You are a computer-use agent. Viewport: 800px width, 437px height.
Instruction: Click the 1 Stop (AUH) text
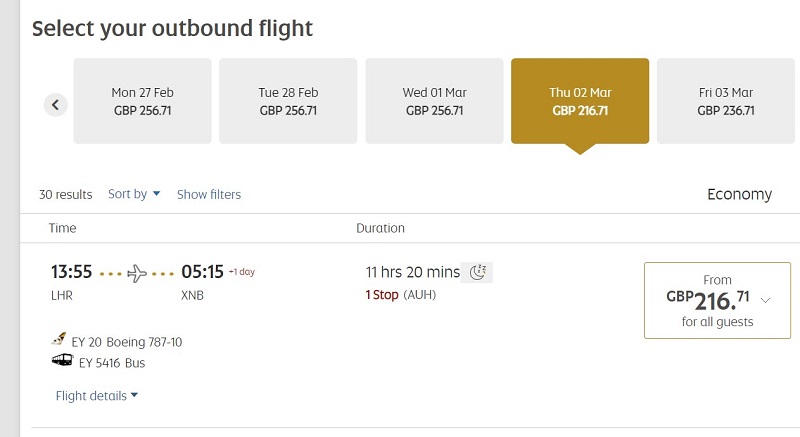pos(401,295)
